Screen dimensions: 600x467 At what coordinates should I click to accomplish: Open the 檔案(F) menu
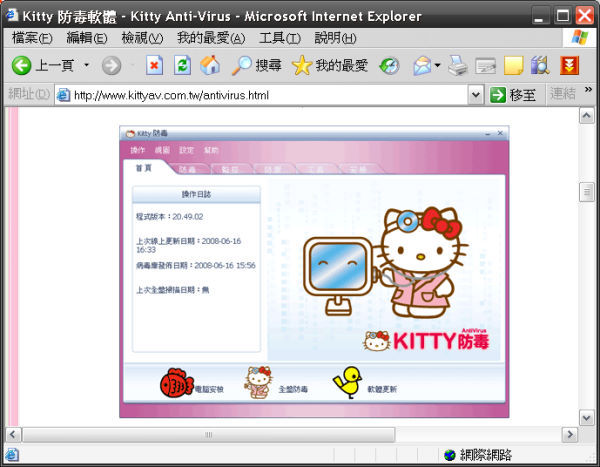[x=32, y=38]
